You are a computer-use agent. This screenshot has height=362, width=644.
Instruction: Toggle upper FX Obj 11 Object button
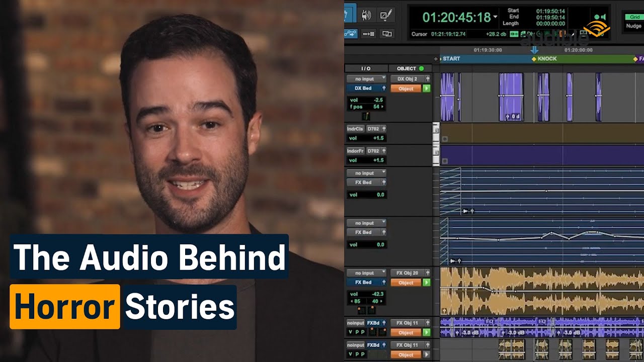(x=406, y=332)
